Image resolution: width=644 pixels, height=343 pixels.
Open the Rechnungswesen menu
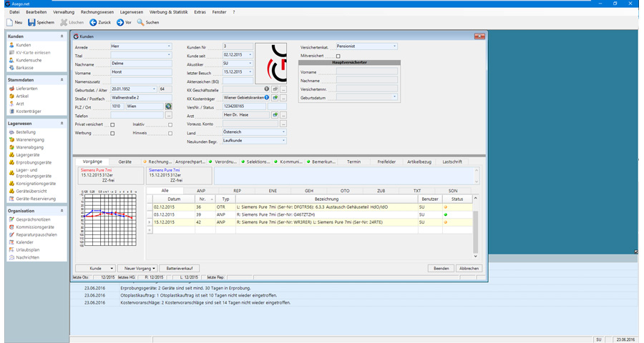click(97, 12)
